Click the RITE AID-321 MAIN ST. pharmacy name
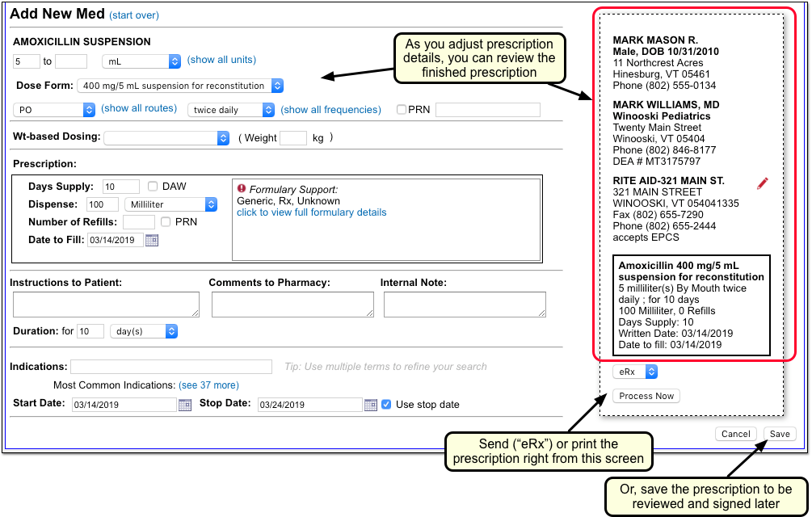812x517 pixels. [668, 181]
